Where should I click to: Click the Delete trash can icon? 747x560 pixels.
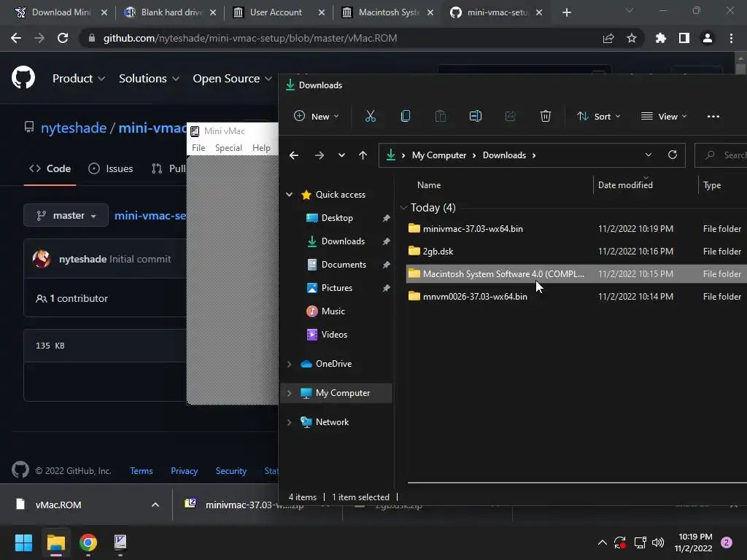pos(546,116)
